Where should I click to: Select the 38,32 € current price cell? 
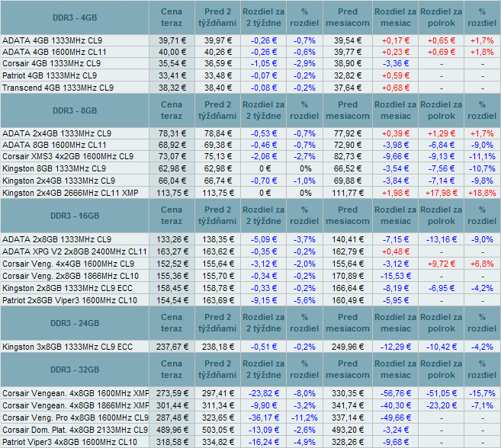pos(172,88)
